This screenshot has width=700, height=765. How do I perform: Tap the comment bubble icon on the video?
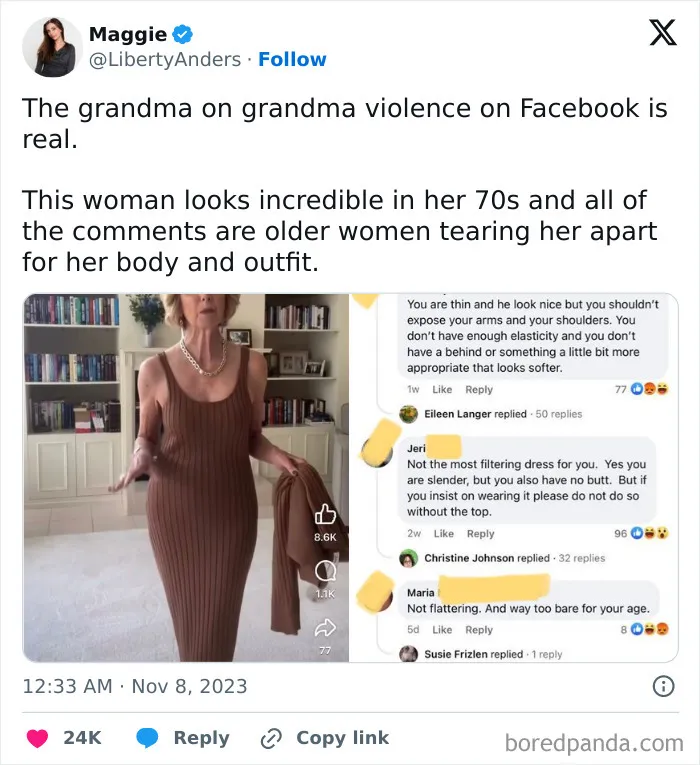[325, 571]
